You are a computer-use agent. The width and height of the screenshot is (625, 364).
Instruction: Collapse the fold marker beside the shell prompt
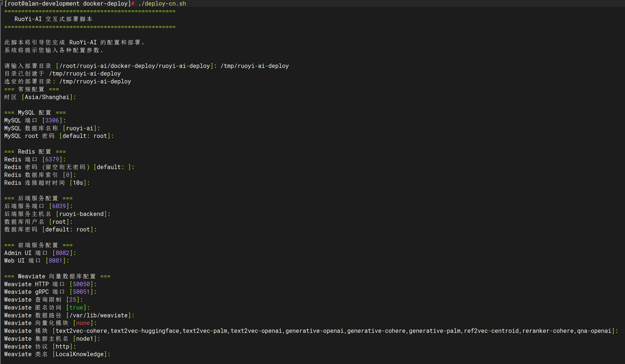point(1,3)
